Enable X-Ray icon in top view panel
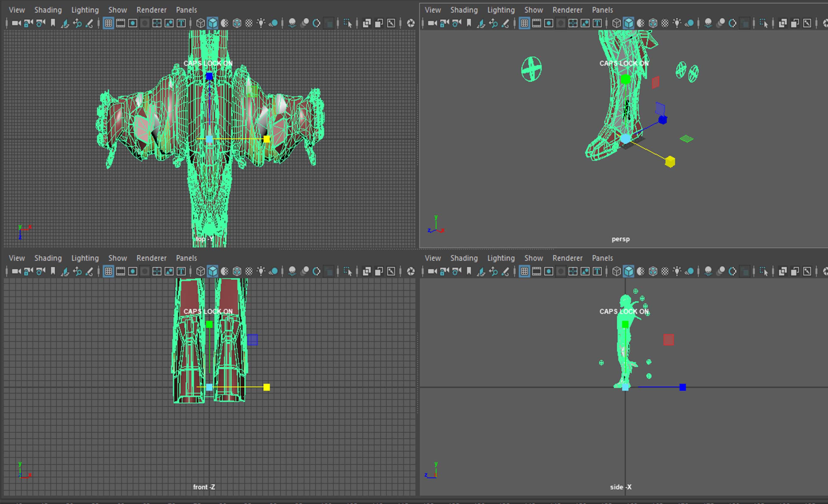 point(367,23)
